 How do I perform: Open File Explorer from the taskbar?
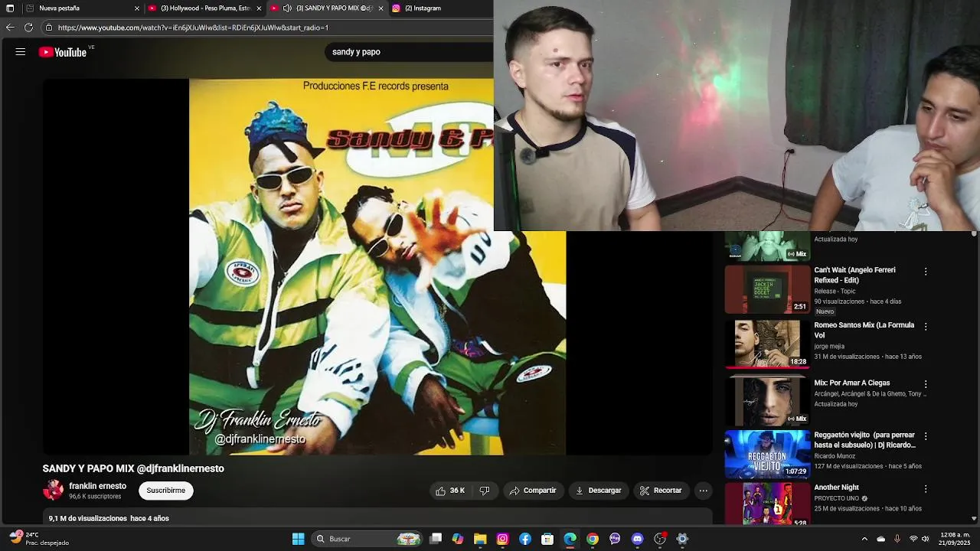click(x=480, y=539)
